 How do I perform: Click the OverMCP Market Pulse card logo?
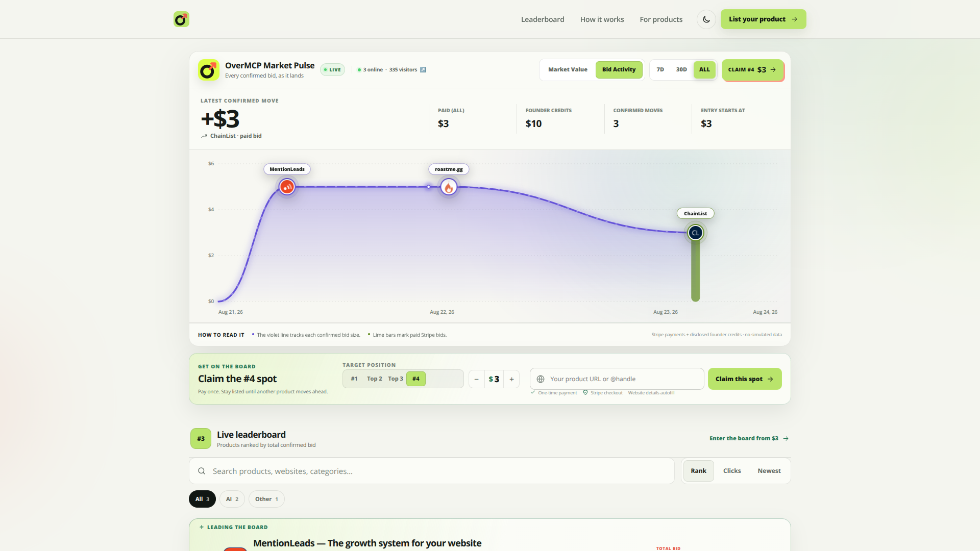tap(209, 70)
